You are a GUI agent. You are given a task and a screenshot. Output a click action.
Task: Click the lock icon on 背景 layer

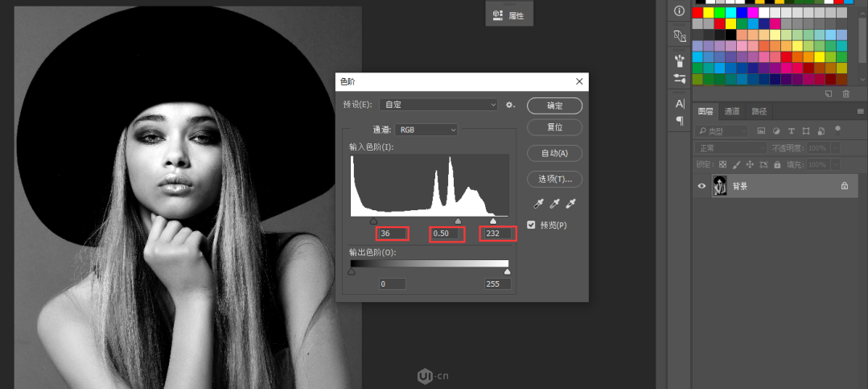click(x=844, y=186)
